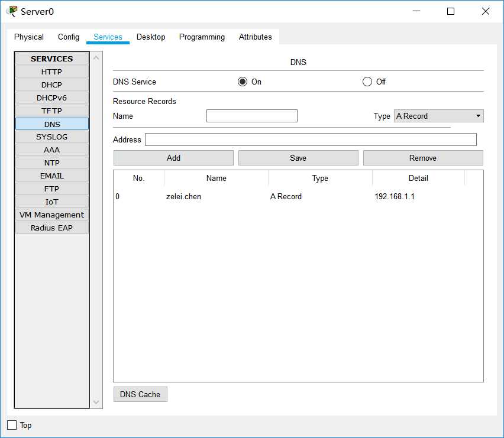Click the Name input field
This screenshot has height=438, width=504.
click(251, 116)
